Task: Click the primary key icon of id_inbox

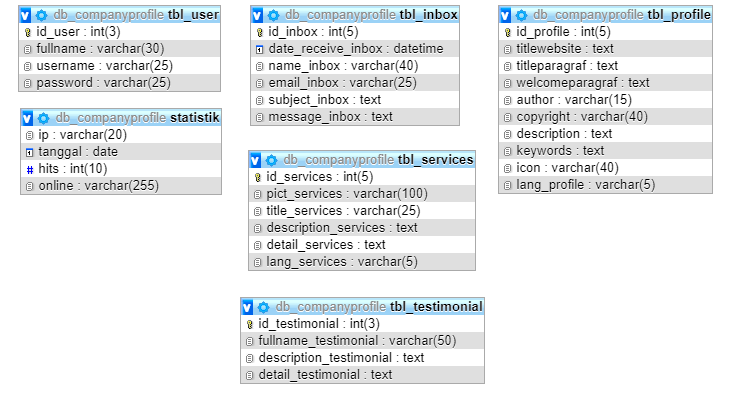Action: 260,32
